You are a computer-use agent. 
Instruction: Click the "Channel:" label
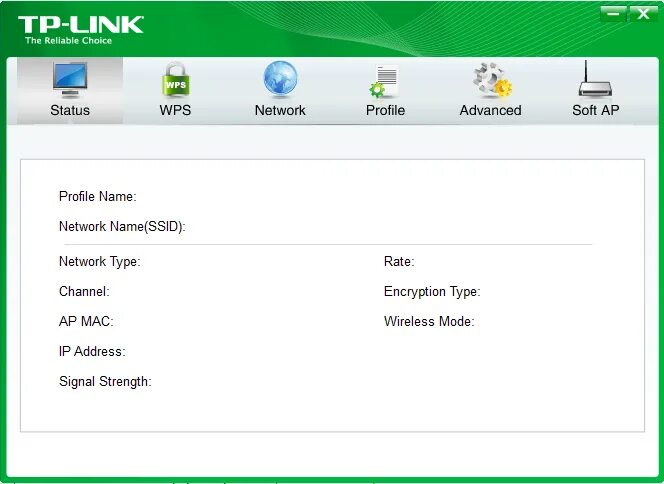point(84,291)
